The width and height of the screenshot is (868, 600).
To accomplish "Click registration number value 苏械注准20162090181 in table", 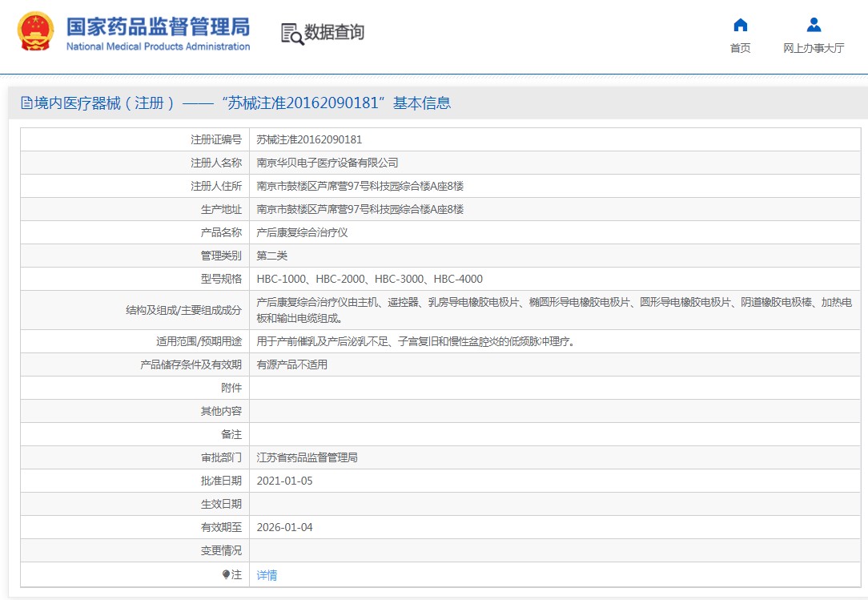I will tap(309, 139).
